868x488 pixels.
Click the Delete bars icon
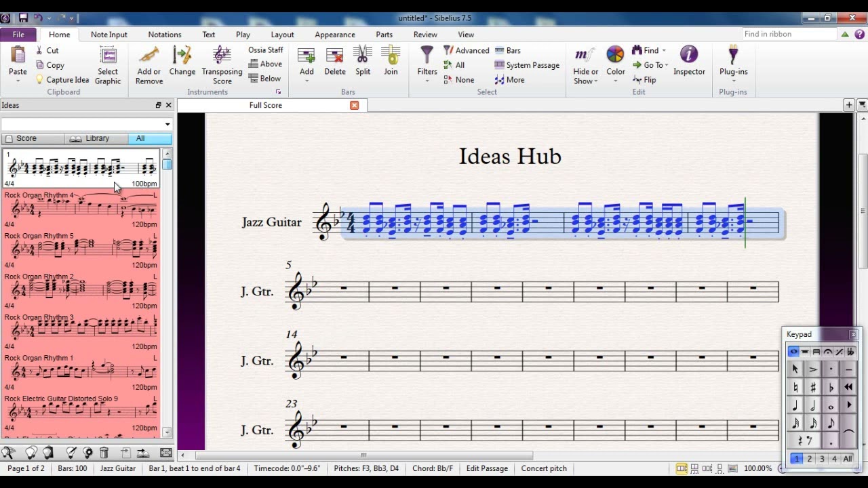tap(335, 55)
